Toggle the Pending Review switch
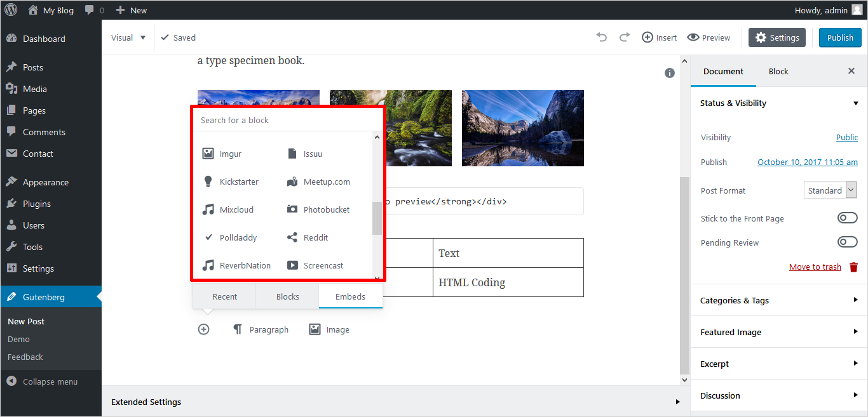The image size is (868, 417). [847, 242]
